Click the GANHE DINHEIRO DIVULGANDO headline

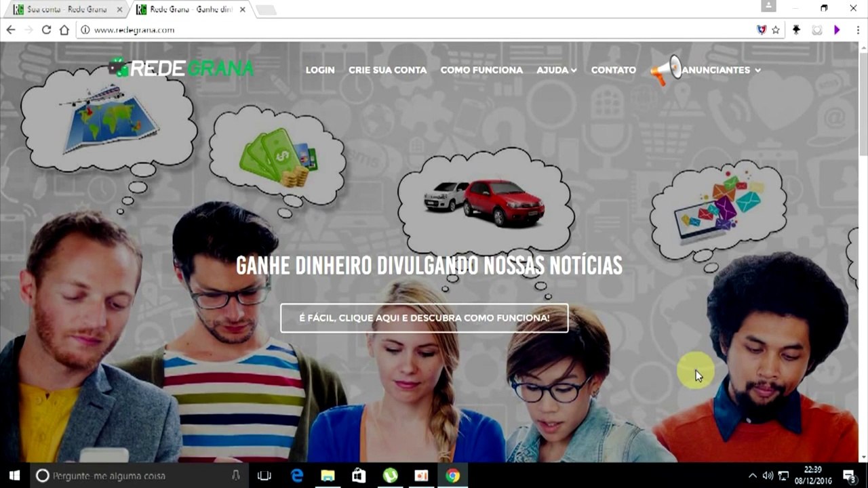click(429, 266)
